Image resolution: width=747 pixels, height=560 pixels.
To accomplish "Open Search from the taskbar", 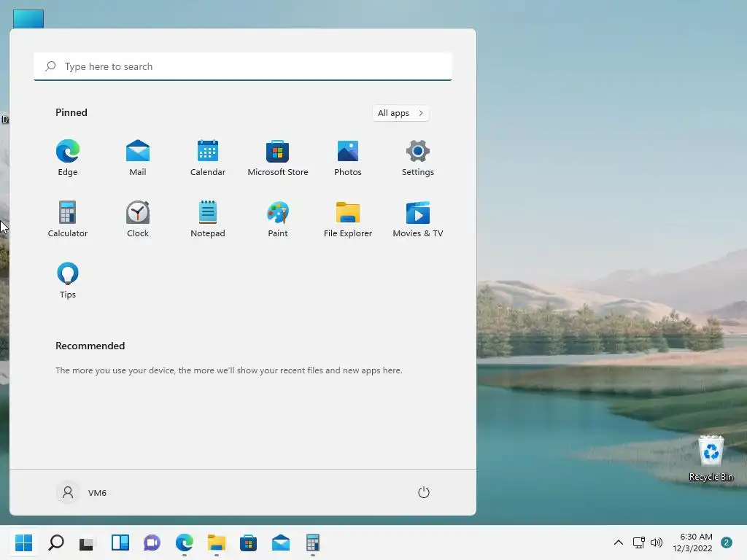I will (x=56, y=542).
